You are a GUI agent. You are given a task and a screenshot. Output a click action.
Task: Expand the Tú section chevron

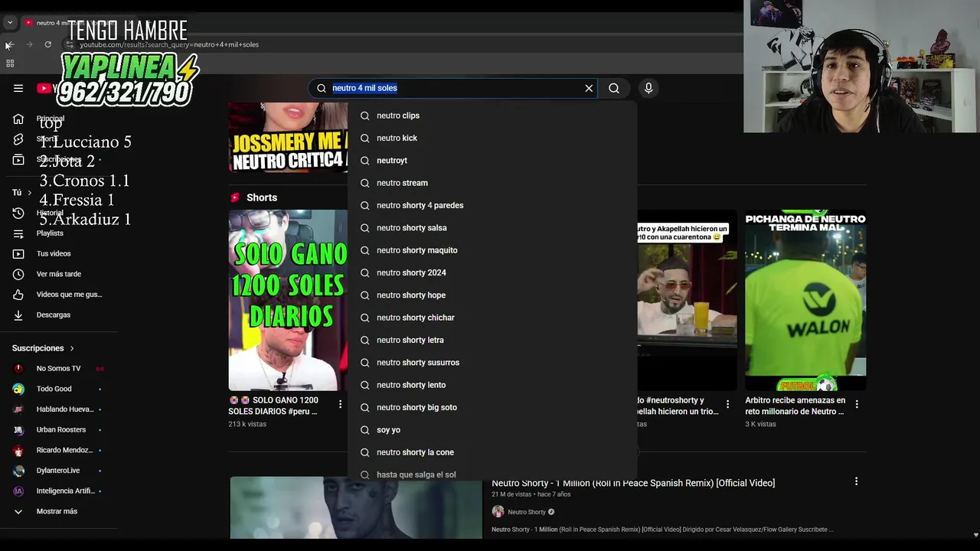coord(29,193)
